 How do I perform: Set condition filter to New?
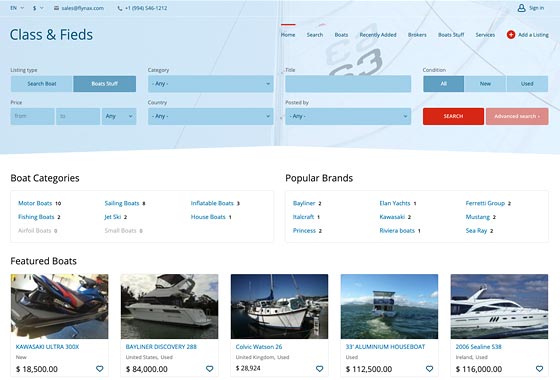pyautogui.click(x=485, y=84)
